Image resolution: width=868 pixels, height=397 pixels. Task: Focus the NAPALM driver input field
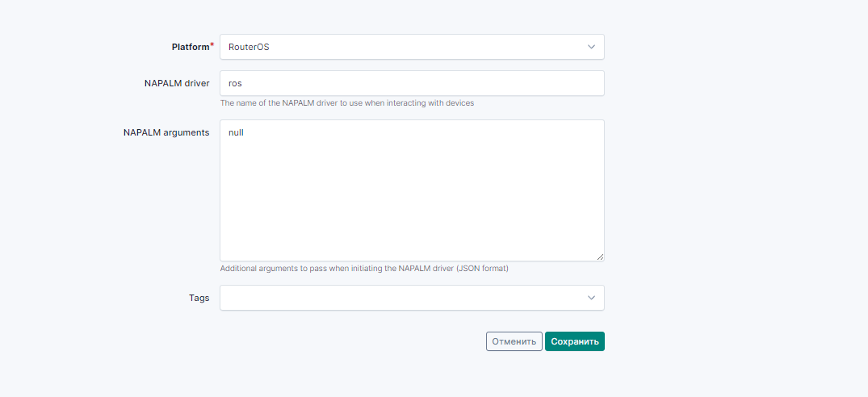[x=411, y=83]
